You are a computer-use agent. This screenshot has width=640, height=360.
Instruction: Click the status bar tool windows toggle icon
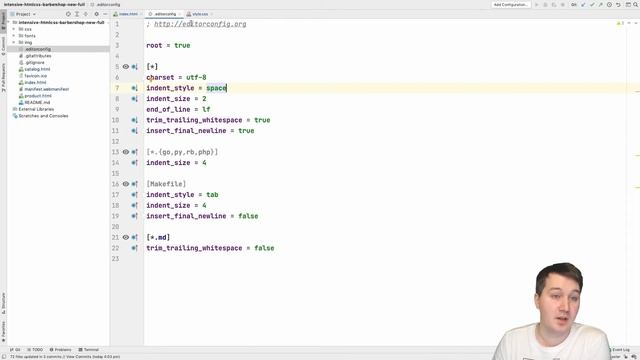[x=4, y=357]
